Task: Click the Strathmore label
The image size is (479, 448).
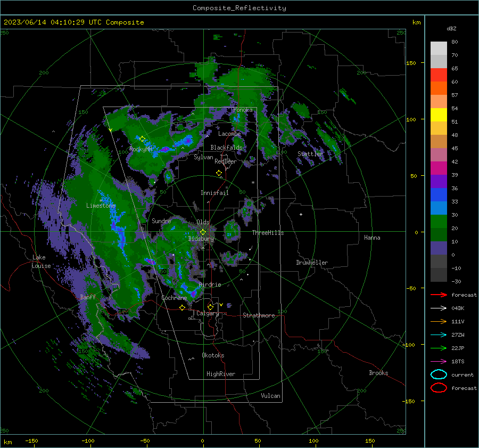Action: coord(259,315)
